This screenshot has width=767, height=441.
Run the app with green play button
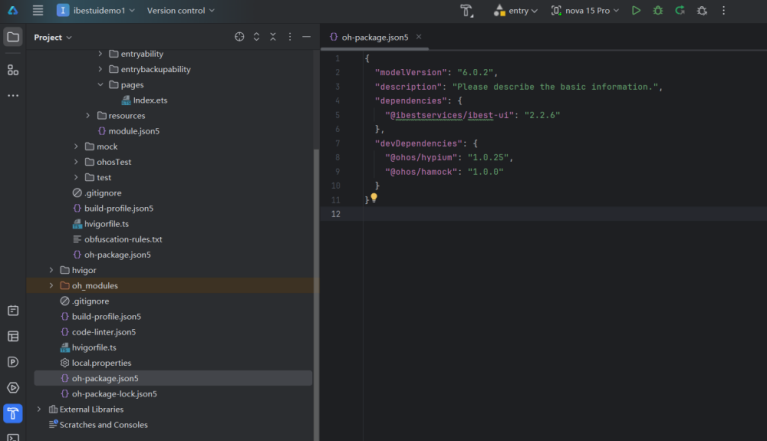coord(636,10)
